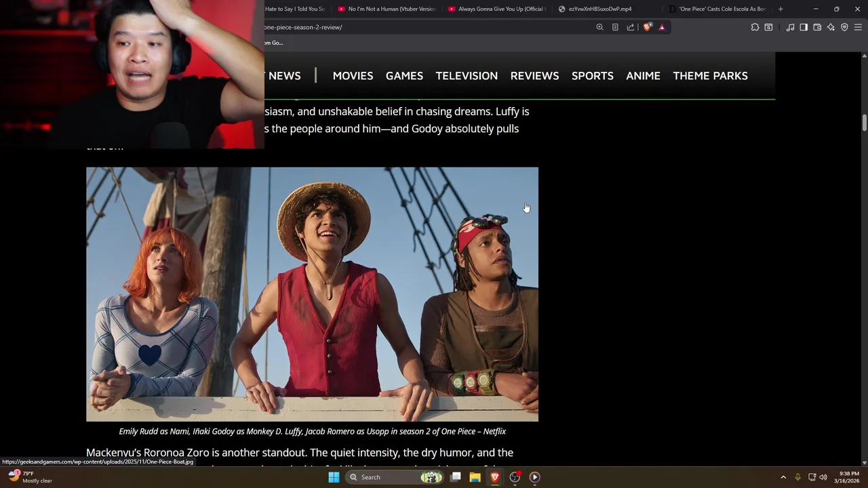Open the Brave playlist music note icon

click(x=790, y=27)
